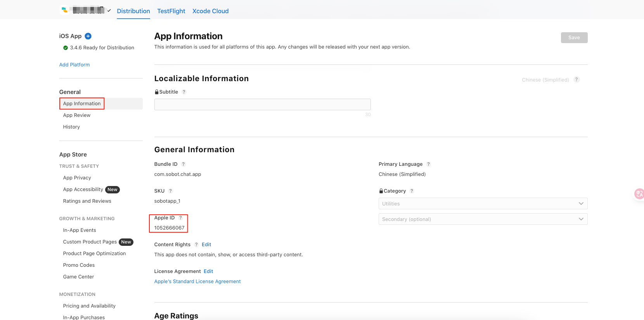Click the Add Platform link
The image size is (644, 320).
click(x=74, y=65)
